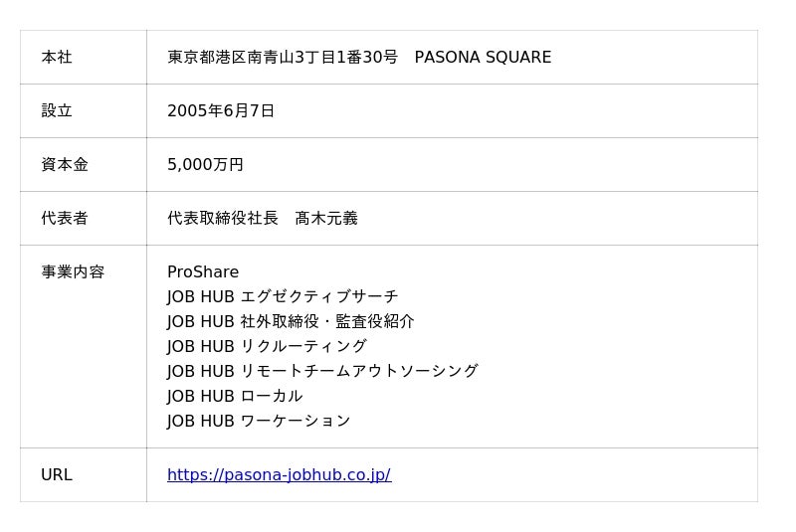Click the 代表者 row label

65,219
